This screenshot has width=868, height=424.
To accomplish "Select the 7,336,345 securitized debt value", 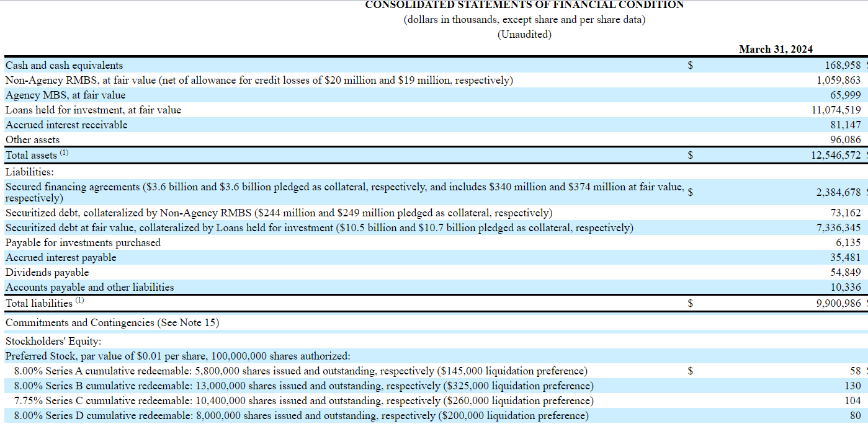I will point(839,227).
